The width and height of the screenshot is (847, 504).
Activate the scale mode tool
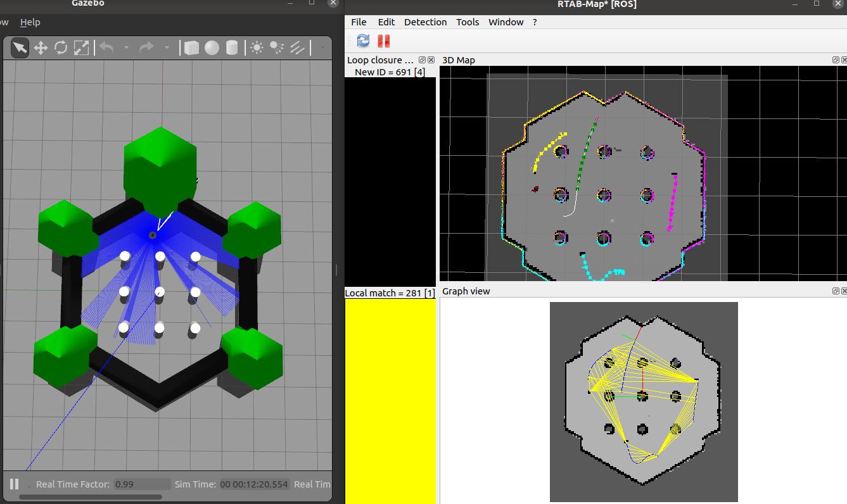tap(81, 47)
